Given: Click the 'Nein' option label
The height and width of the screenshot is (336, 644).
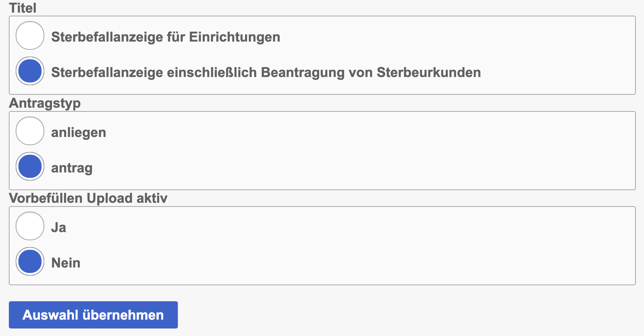Looking at the screenshot, I should click(66, 262).
